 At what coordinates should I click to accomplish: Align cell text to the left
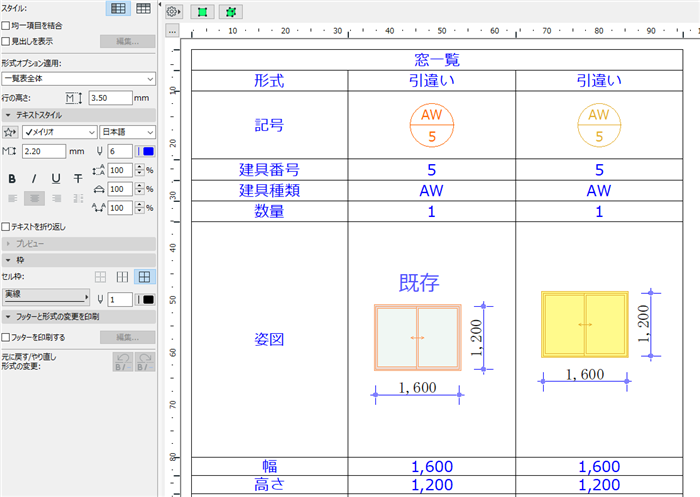point(12,198)
